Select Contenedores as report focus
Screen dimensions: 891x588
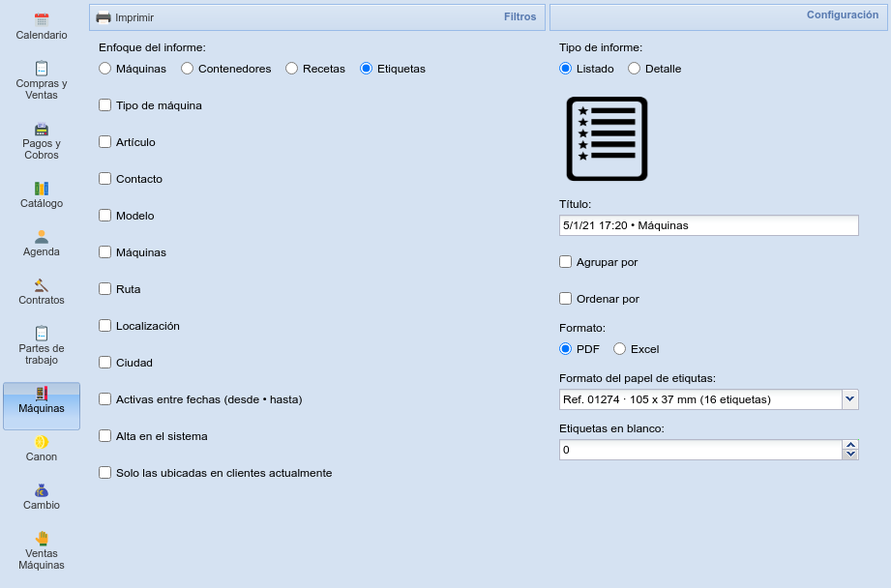(188, 69)
